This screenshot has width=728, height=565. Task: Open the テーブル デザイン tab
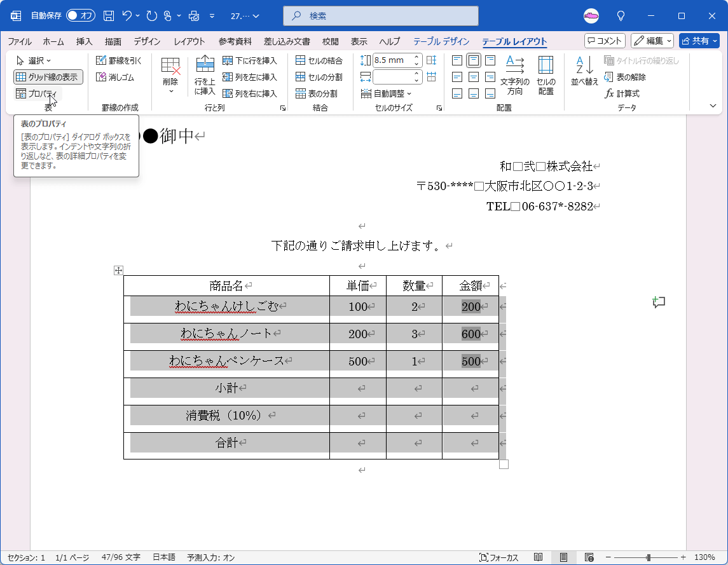(x=441, y=41)
